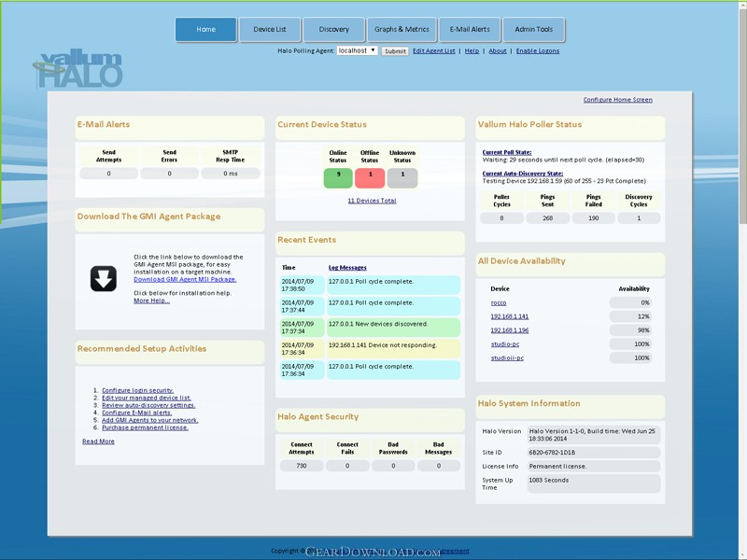Open Current Auto-Discovery State link
The width and height of the screenshot is (747, 560).
coord(523,174)
